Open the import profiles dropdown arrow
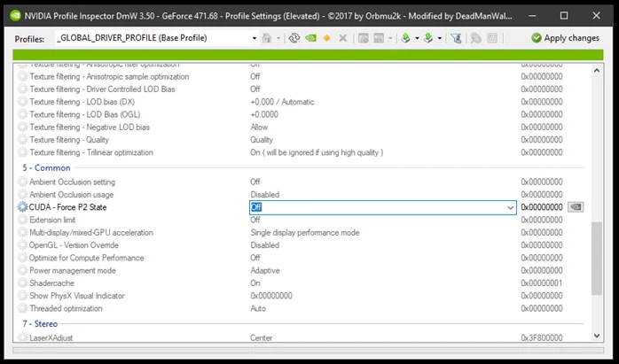Image resolution: width=619 pixels, height=364 pixels. click(x=440, y=38)
